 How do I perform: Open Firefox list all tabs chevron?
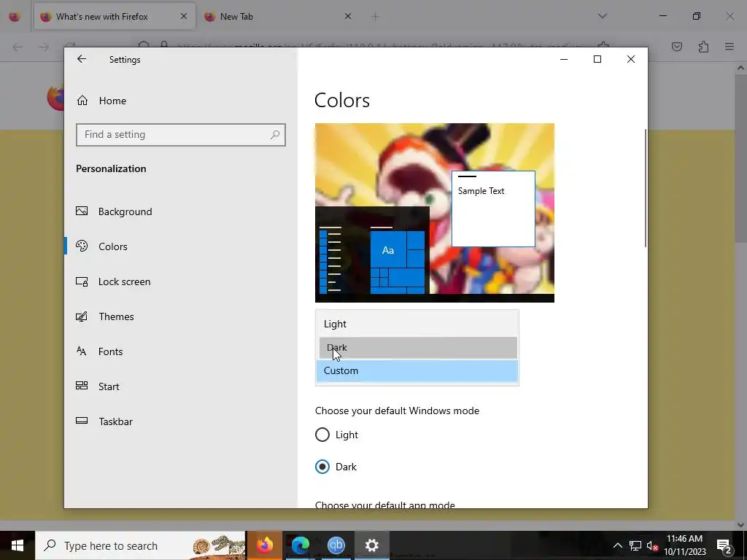(x=603, y=16)
